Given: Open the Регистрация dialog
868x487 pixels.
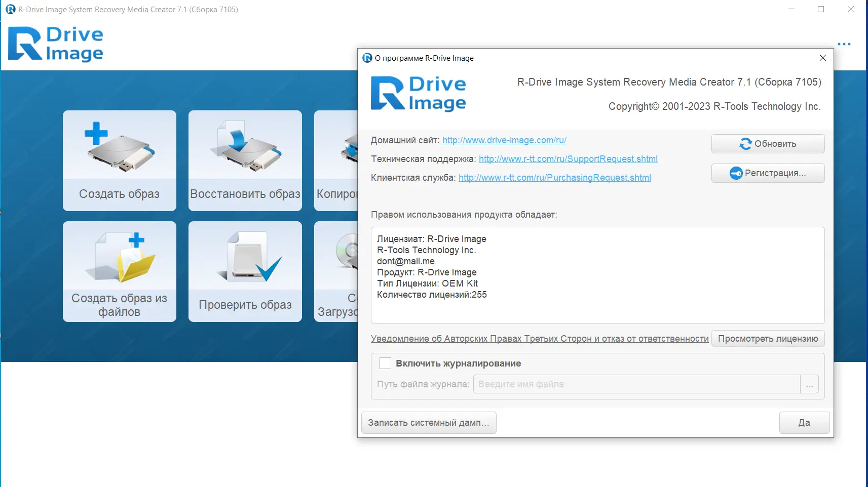Looking at the screenshot, I should [x=767, y=173].
